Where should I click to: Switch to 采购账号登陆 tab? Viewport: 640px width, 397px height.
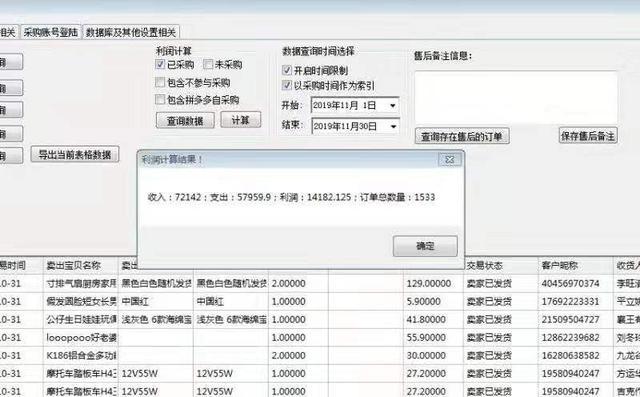click(x=50, y=33)
